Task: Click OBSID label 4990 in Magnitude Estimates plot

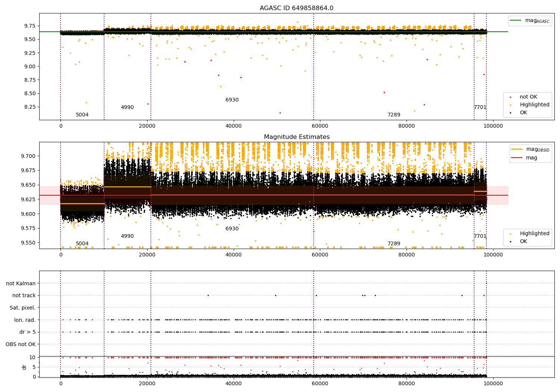Action: pyautogui.click(x=127, y=236)
